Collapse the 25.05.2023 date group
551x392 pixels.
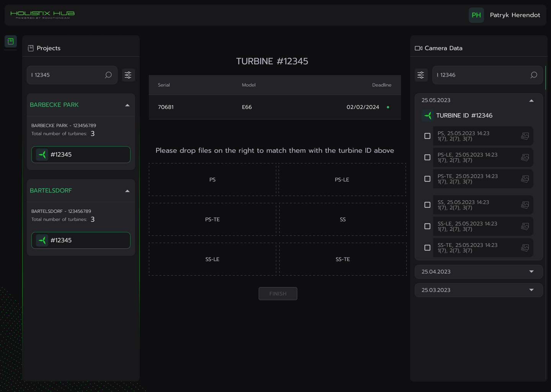coord(531,101)
